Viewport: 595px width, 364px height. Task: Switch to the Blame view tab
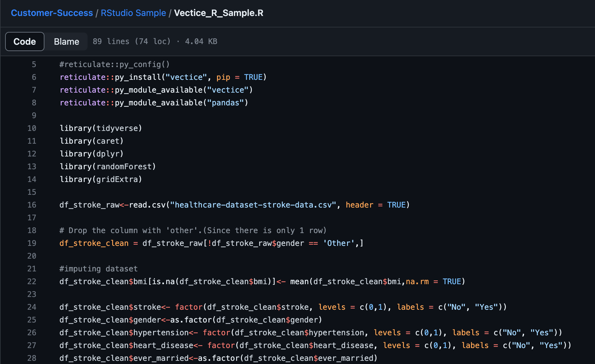click(66, 42)
